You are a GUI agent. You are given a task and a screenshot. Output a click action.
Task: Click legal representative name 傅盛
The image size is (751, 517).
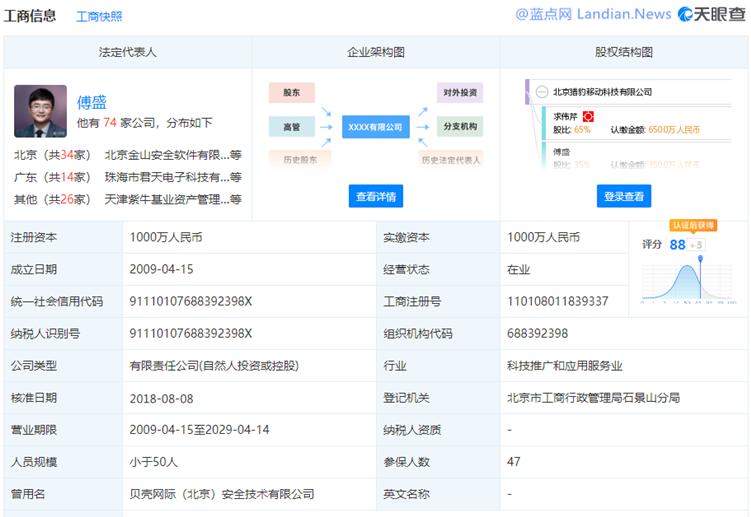(x=92, y=102)
